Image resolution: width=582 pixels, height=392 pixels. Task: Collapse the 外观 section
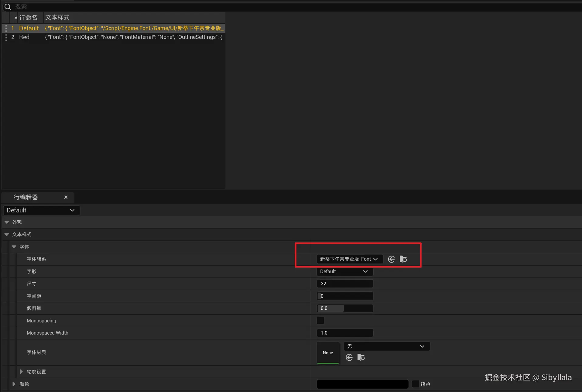click(x=7, y=222)
